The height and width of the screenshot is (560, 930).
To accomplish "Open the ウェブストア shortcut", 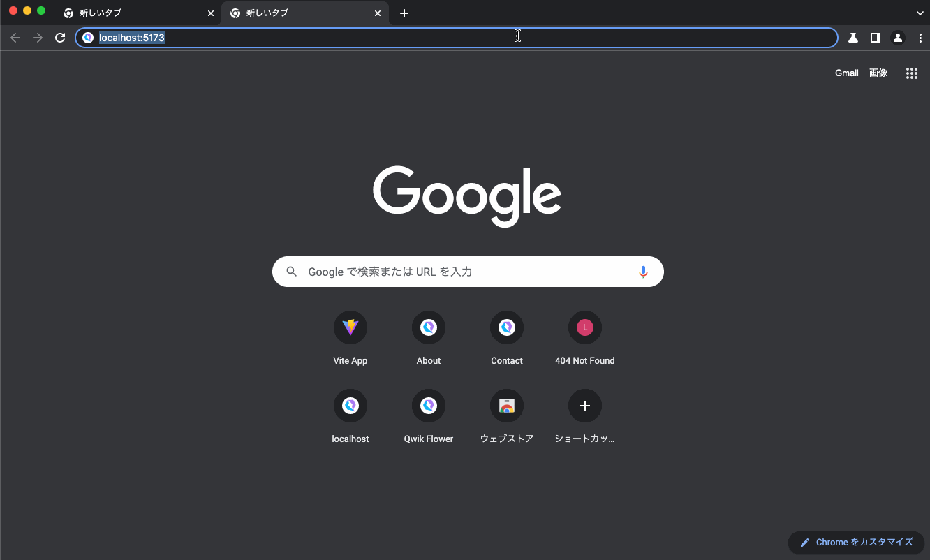I will coord(507,418).
